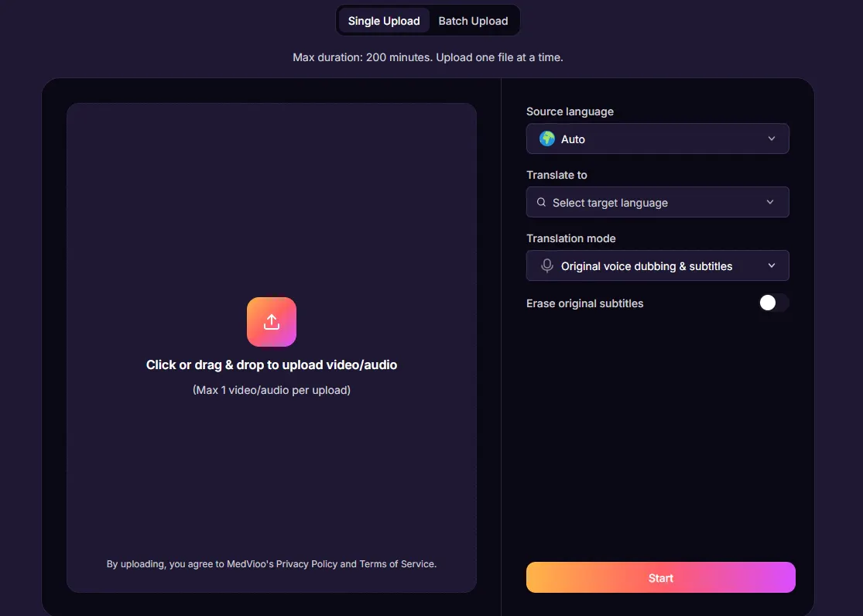Switch to Single Upload tab
Image resolution: width=863 pixels, height=616 pixels.
pyautogui.click(x=384, y=21)
